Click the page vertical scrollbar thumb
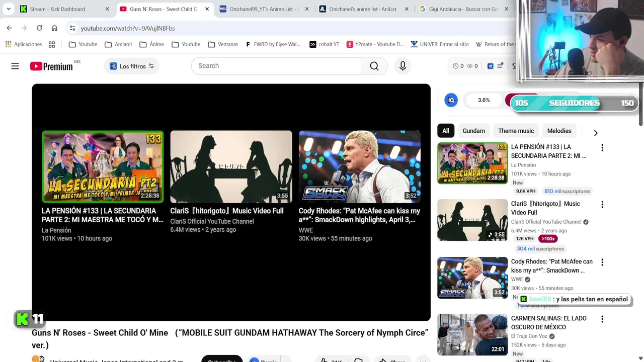 [641, 105]
